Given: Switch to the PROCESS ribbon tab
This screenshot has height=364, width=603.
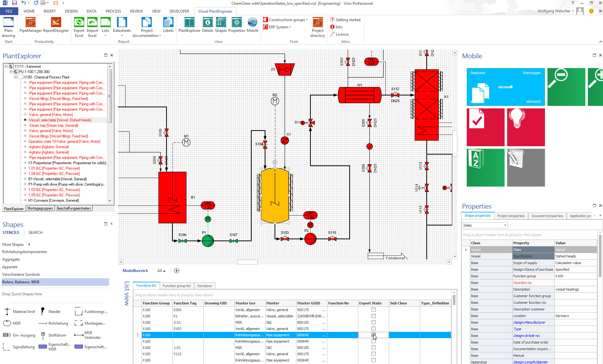Looking at the screenshot, I should [113, 11].
